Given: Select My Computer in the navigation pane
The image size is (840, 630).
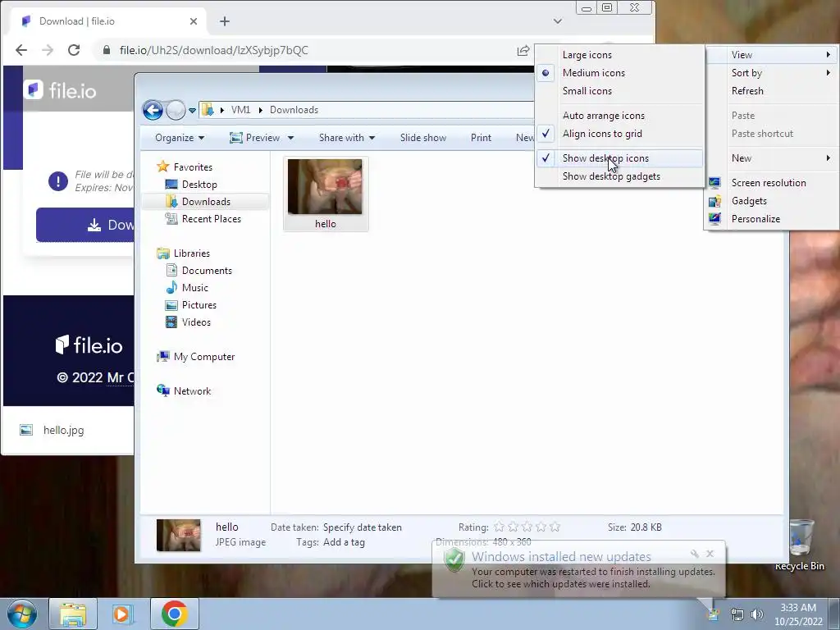Looking at the screenshot, I should pyautogui.click(x=203, y=357).
